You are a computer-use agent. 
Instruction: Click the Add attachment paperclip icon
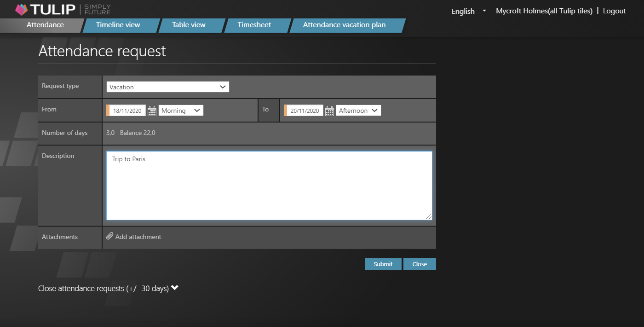[x=109, y=236]
